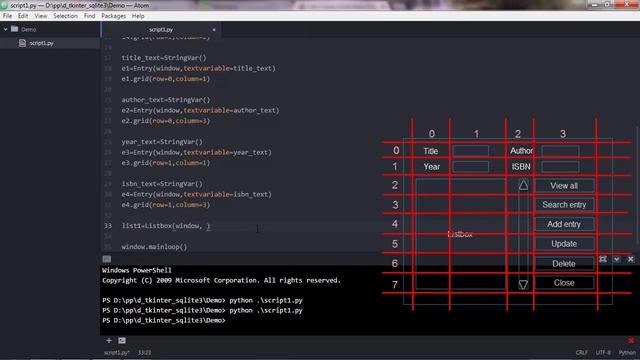The height and width of the screenshot is (360, 640).
Task: Click the line 'author_text=StringVar()'
Action: (165, 100)
